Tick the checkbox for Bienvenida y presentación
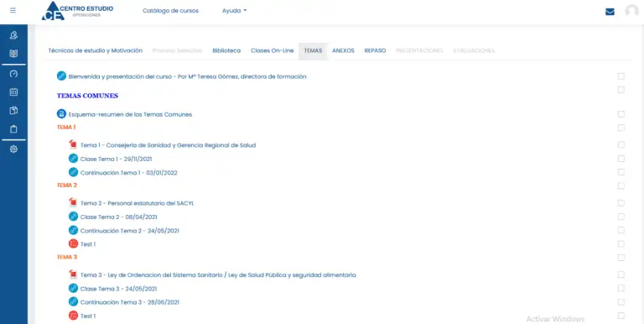The width and height of the screenshot is (644, 324). [x=621, y=76]
